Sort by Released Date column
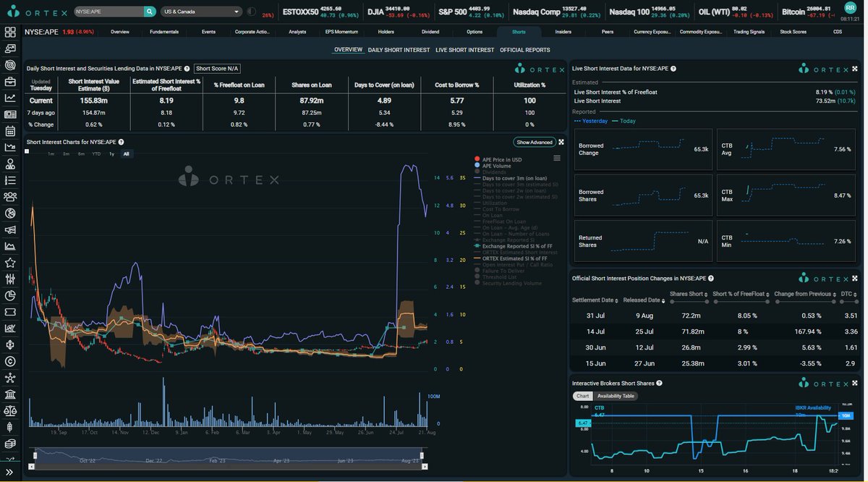 click(644, 300)
